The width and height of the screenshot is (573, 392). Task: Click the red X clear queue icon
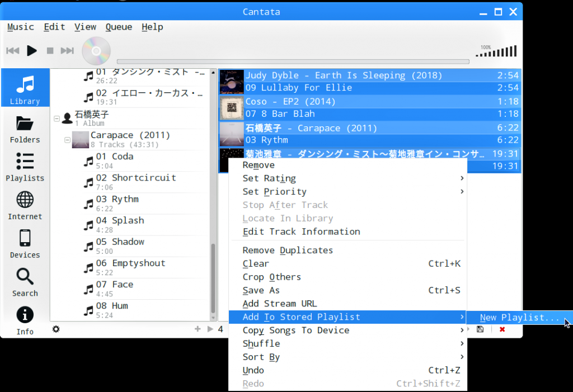[x=502, y=329]
